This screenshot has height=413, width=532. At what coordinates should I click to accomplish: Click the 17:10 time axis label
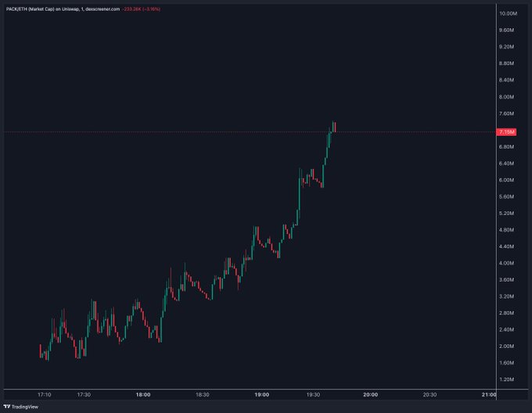44,395
